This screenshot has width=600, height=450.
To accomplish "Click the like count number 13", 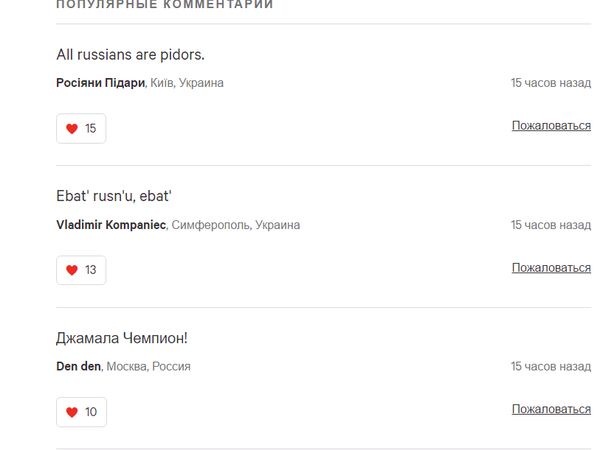I will click(91, 270).
